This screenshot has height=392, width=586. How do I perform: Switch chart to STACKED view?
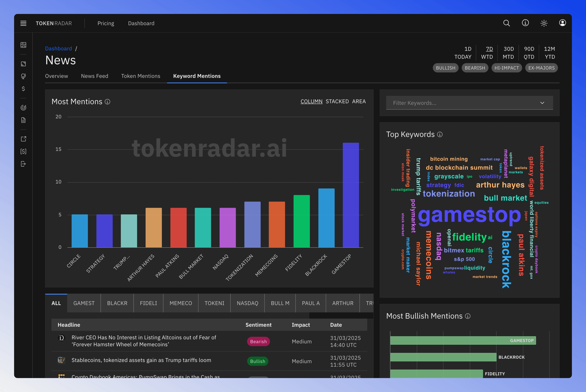[x=337, y=102]
